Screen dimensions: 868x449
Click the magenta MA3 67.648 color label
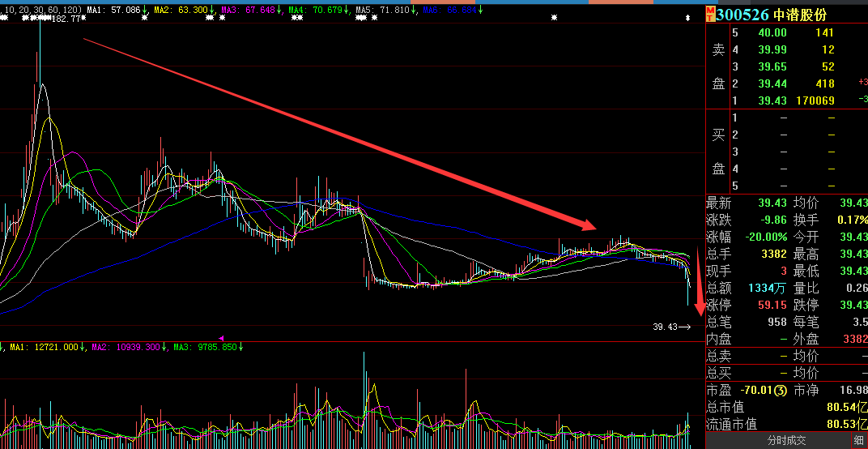click(x=250, y=9)
